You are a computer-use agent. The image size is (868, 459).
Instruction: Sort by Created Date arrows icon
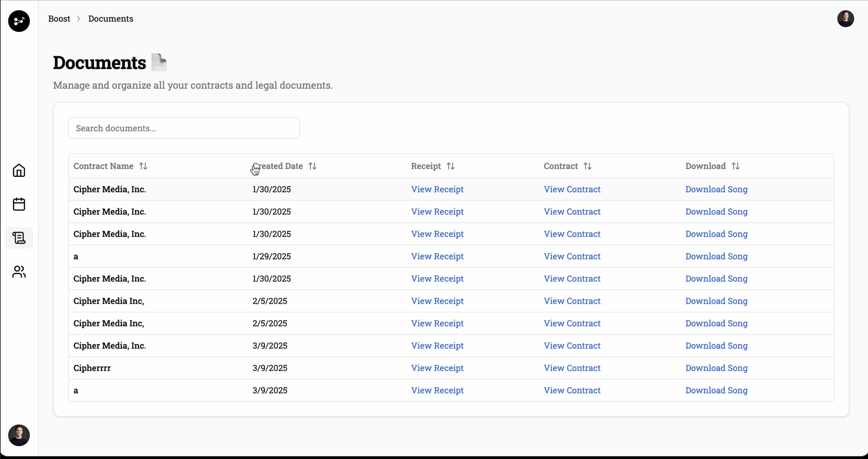point(312,166)
